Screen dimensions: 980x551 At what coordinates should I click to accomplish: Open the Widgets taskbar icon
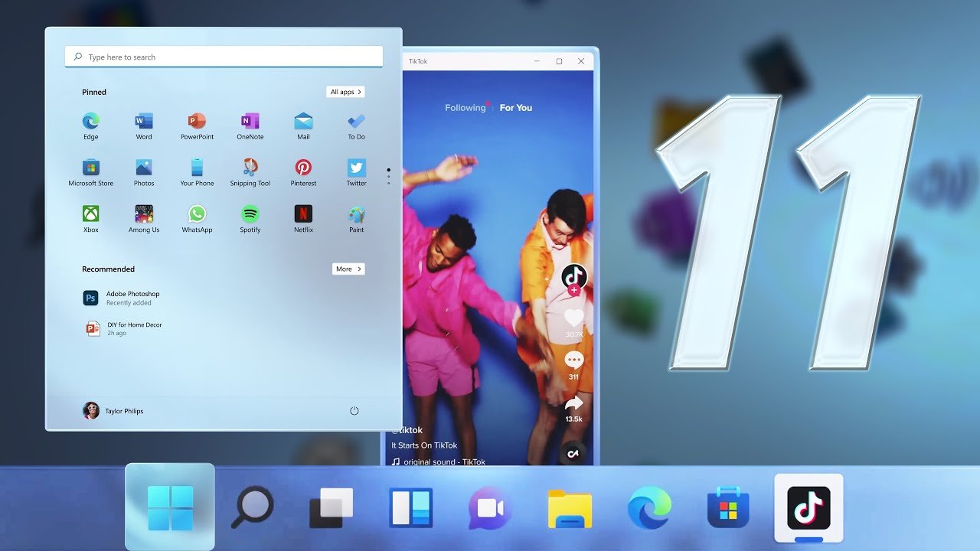coord(411,508)
